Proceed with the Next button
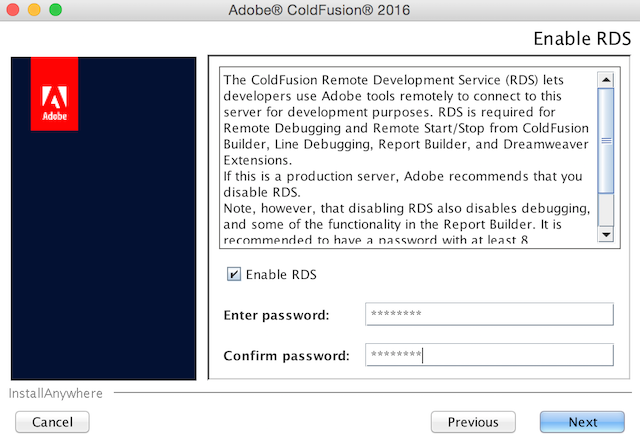Image resolution: width=640 pixels, height=447 pixels. [582, 422]
